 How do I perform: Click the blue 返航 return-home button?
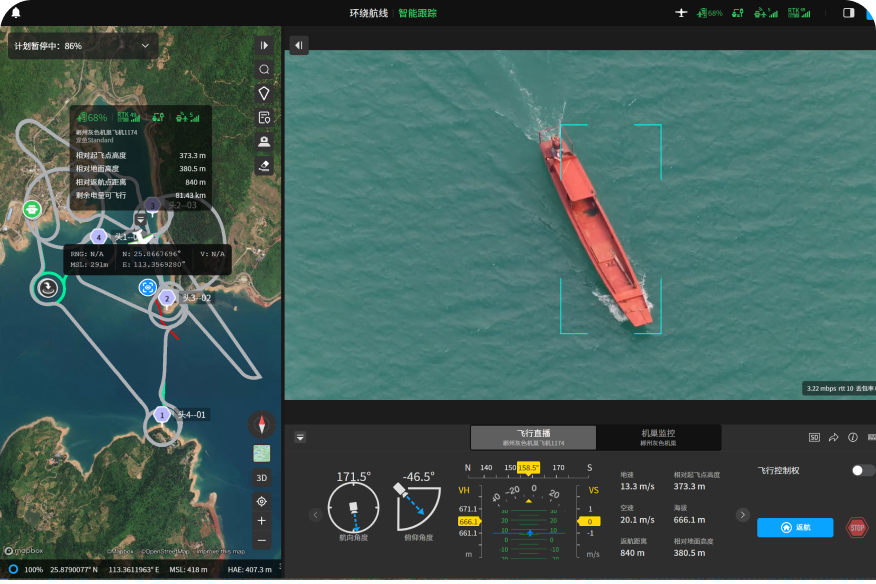click(794, 527)
